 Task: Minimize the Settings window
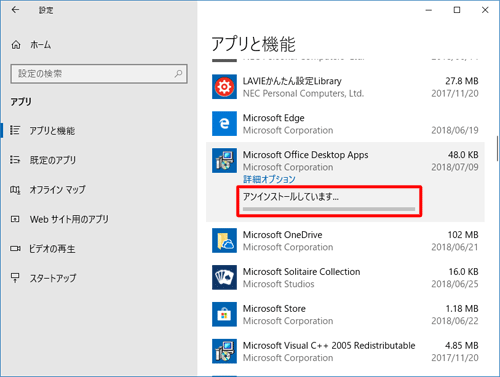429,10
